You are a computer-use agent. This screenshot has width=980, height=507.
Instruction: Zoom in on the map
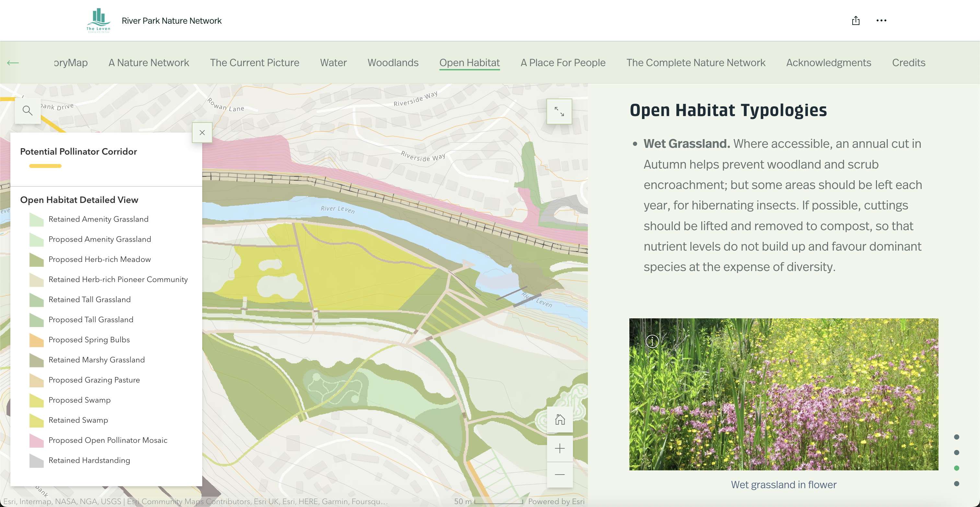tap(560, 448)
